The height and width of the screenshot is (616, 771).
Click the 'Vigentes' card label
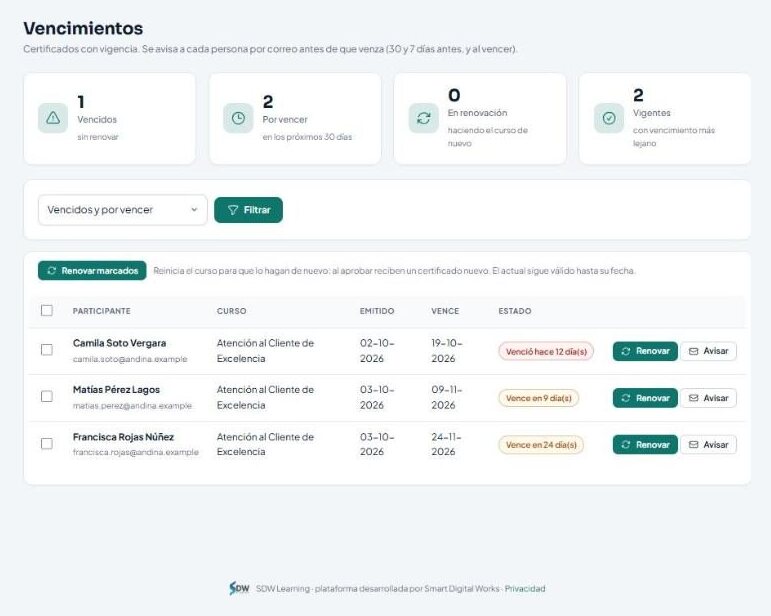pyautogui.click(x=652, y=113)
